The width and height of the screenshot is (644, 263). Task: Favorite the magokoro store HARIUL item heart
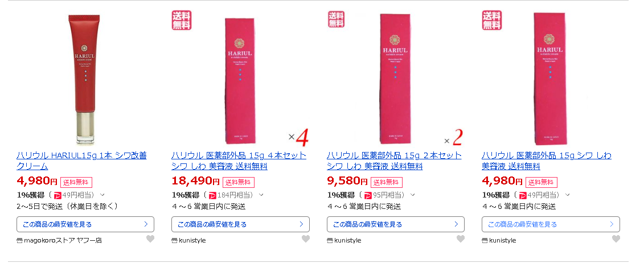pos(150,239)
